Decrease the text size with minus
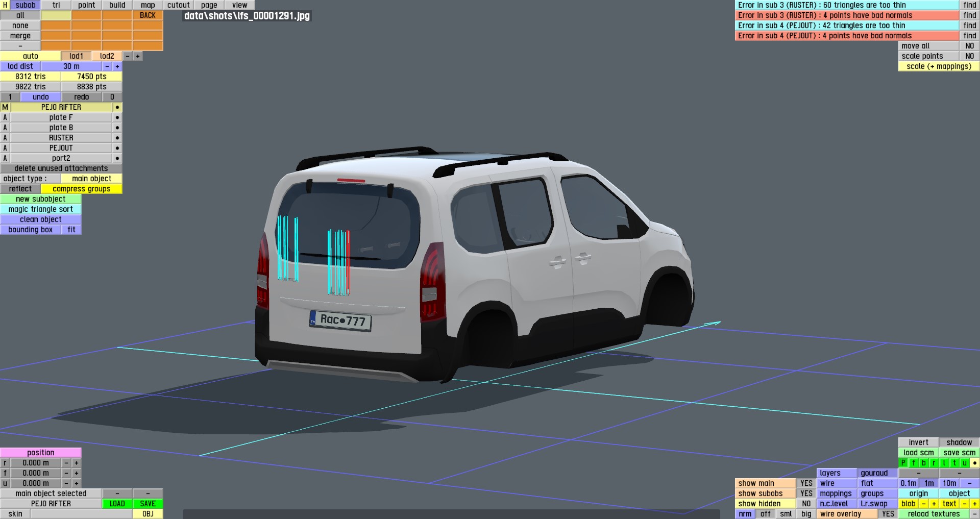The height and width of the screenshot is (519, 980). point(964,504)
